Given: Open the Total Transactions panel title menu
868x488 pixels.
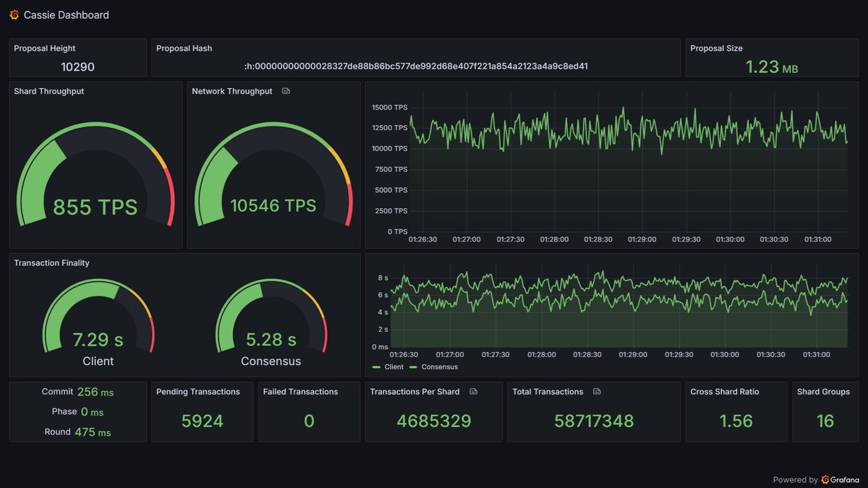Looking at the screenshot, I should [548, 392].
